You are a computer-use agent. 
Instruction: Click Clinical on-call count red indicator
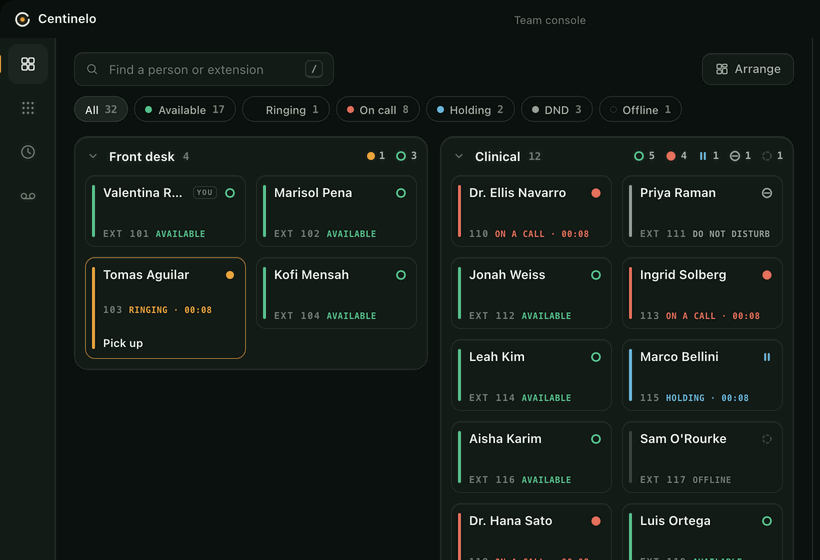[677, 156]
